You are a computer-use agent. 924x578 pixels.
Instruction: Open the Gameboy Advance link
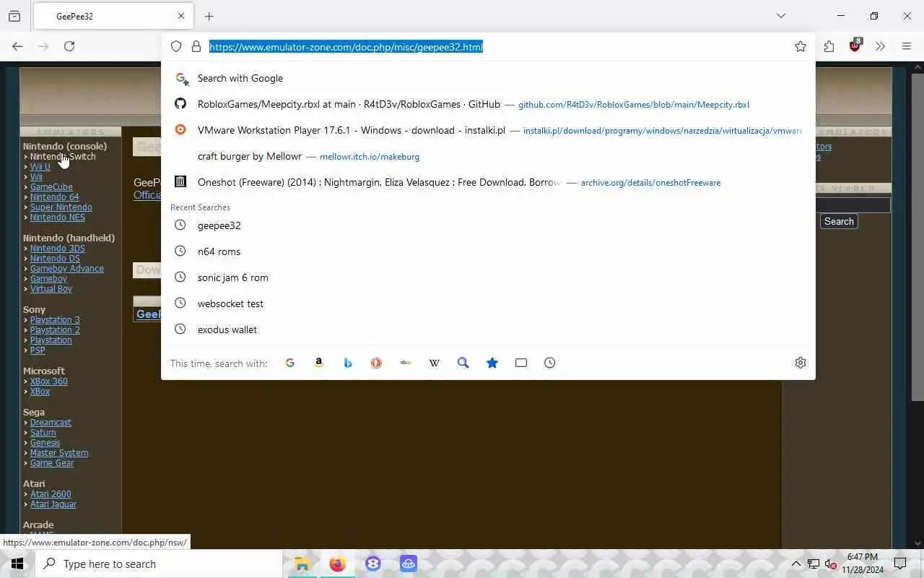(66, 269)
